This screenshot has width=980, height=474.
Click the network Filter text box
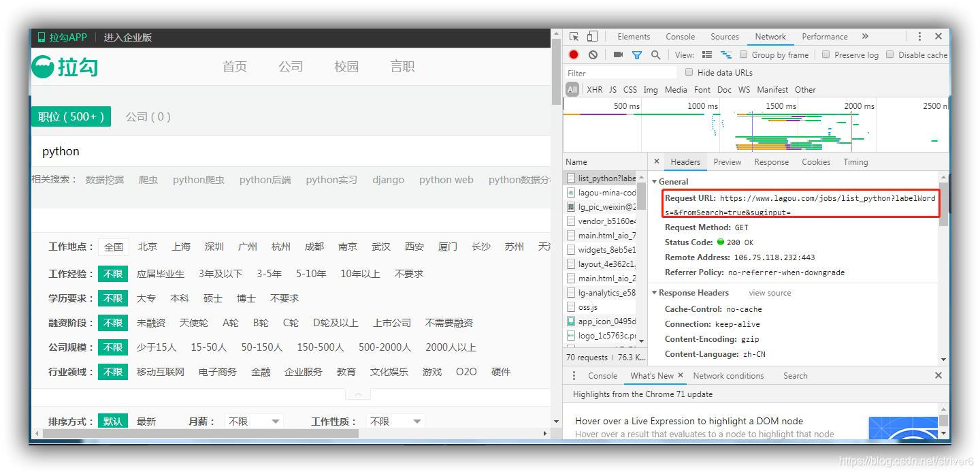click(621, 73)
